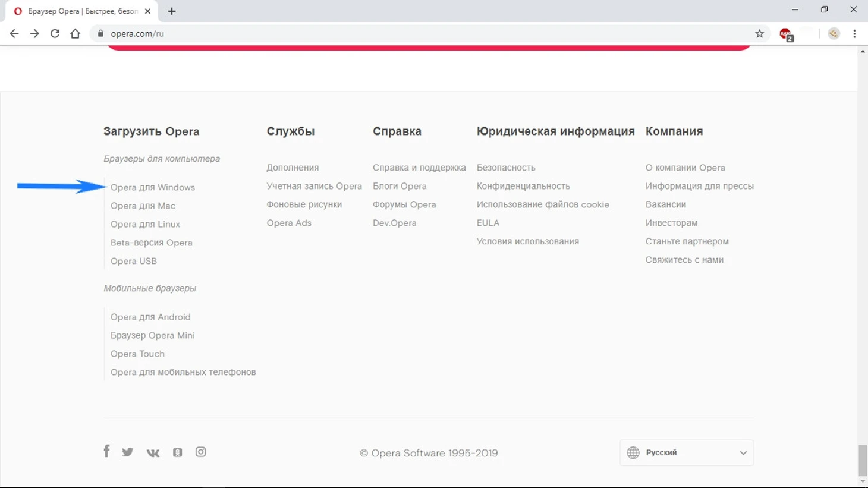The width and height of the screenshot is (868, 488).
Task: Close the Браузер Opera tab
Action: tap(148, 11)
